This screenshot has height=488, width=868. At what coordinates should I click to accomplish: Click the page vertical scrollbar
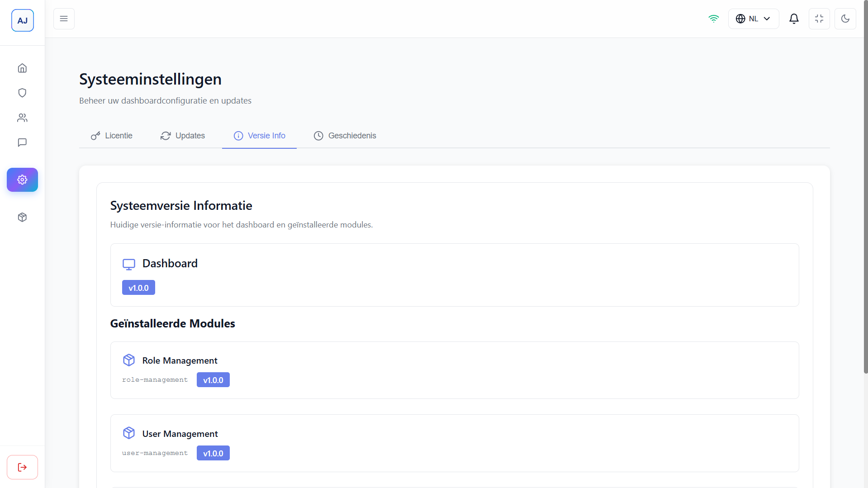865,186
